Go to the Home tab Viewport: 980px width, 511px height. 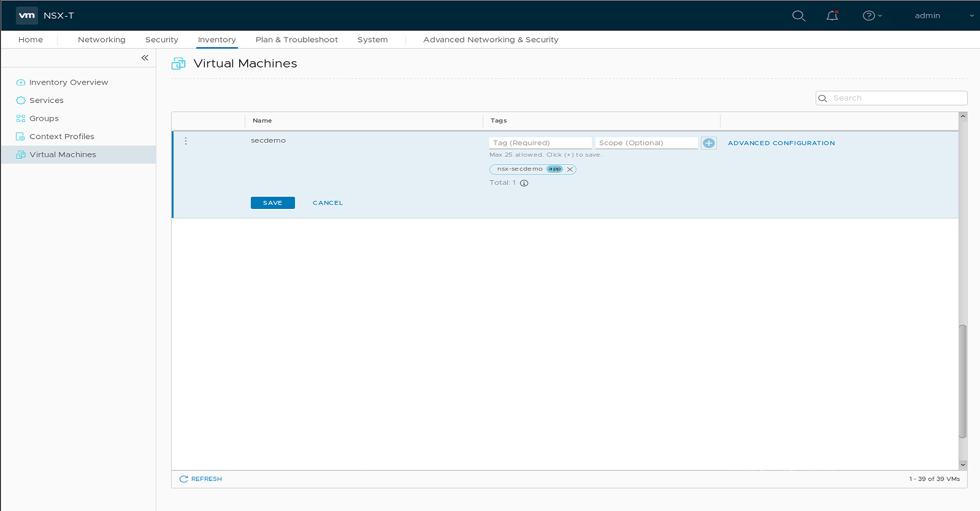click(31, 40)
